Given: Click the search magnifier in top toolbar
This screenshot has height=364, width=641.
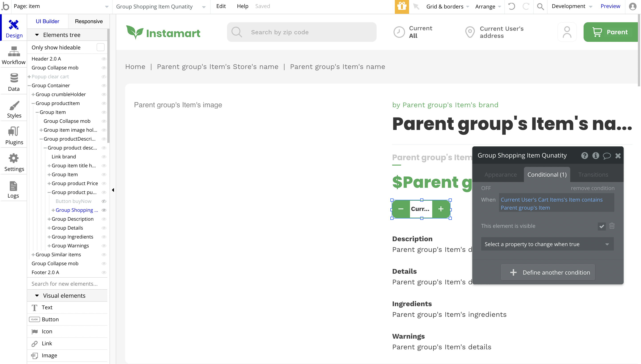Looking at the screenshot, I should (x=540, y=6).
